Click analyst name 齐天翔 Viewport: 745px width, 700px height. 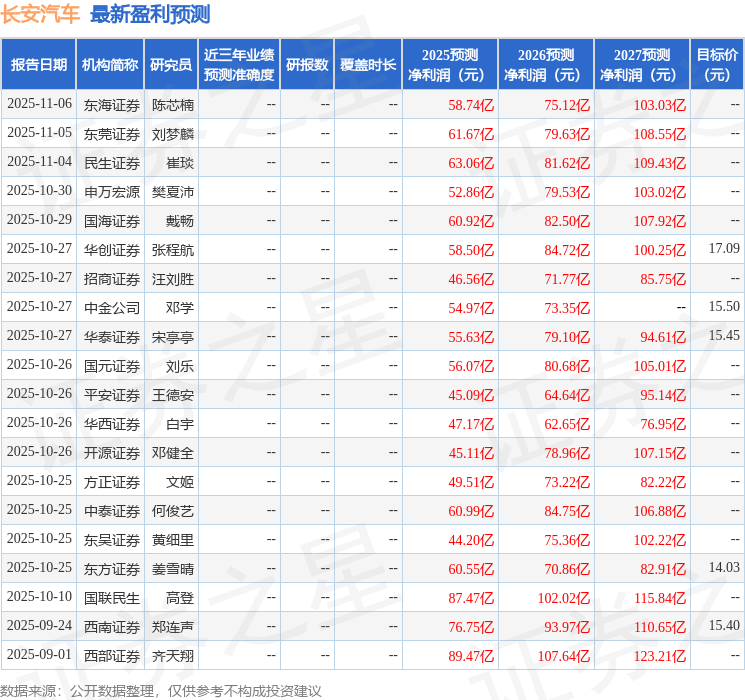click(173, 656)
